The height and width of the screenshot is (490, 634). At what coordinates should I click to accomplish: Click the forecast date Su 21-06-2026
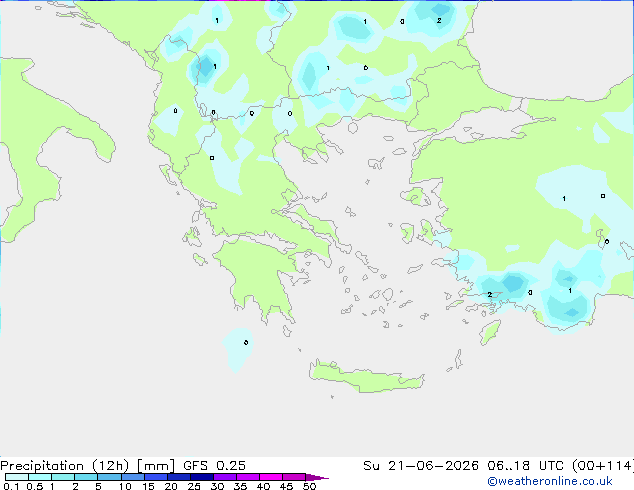pos(421,466)
